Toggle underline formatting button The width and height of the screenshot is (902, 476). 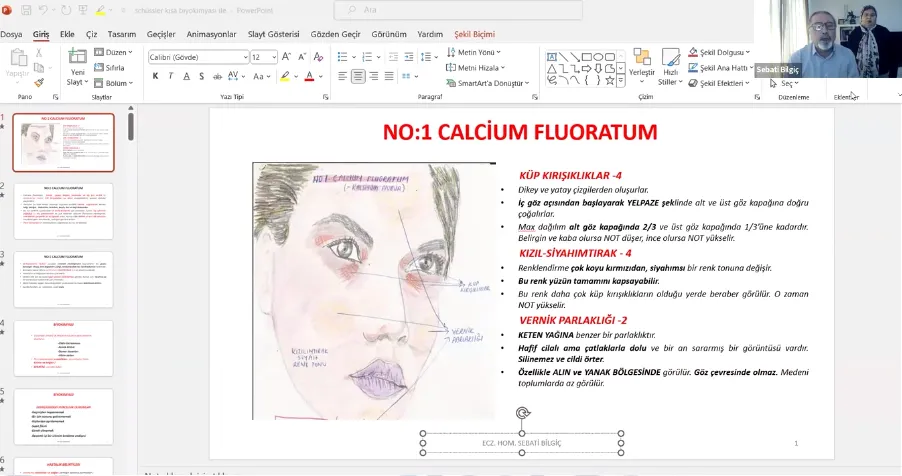(189, 76)
